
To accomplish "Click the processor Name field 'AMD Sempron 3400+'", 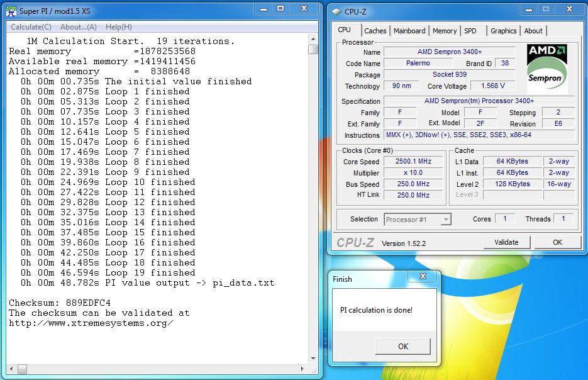I will point(449,52).
